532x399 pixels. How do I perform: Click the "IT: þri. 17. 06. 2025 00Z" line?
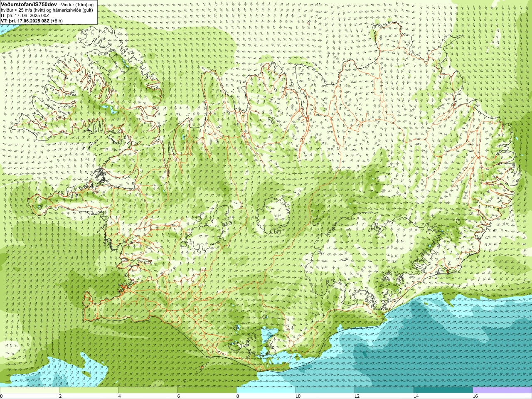click(x=25, y=15)
